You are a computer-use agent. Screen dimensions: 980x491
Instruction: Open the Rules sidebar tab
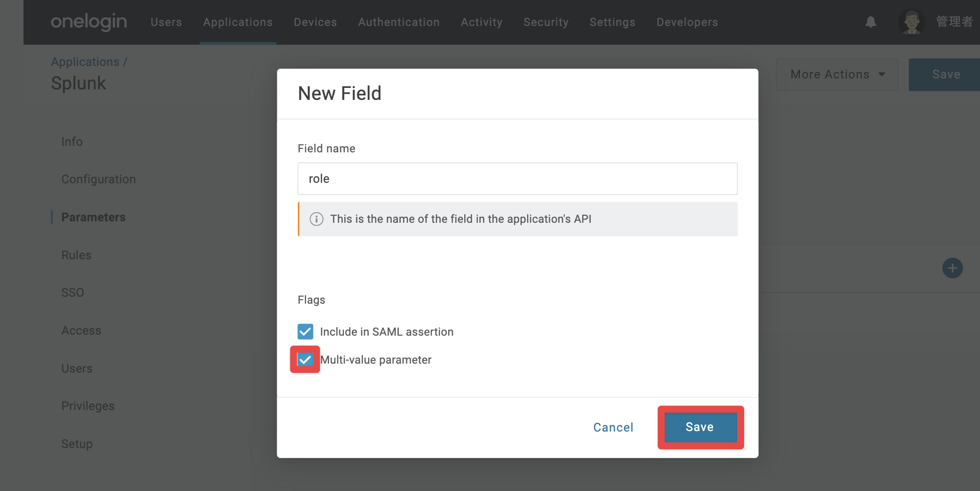[76, 255]
